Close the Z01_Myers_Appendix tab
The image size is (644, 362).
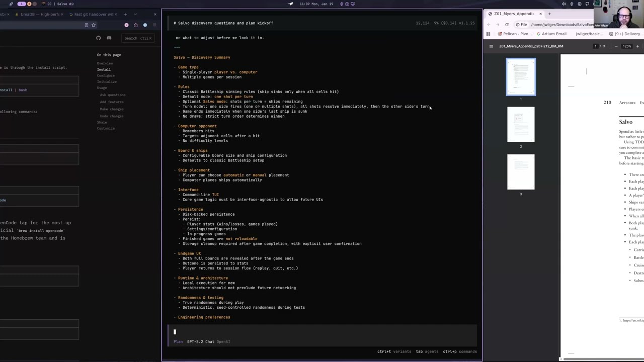540,14
